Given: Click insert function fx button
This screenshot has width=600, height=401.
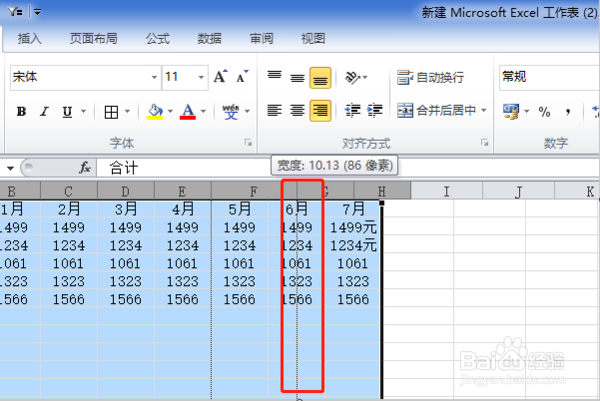Looking at the screenshot, I should pos(85,167).
